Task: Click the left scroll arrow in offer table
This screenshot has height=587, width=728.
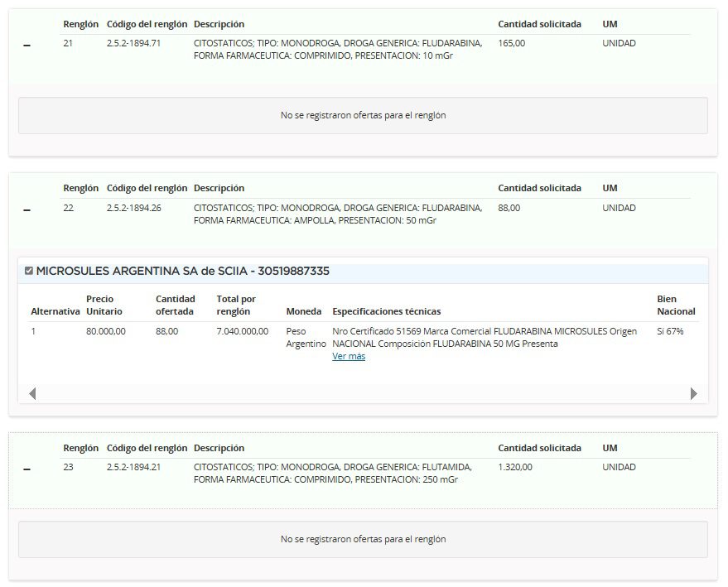Action: click(x=32, y=393)
